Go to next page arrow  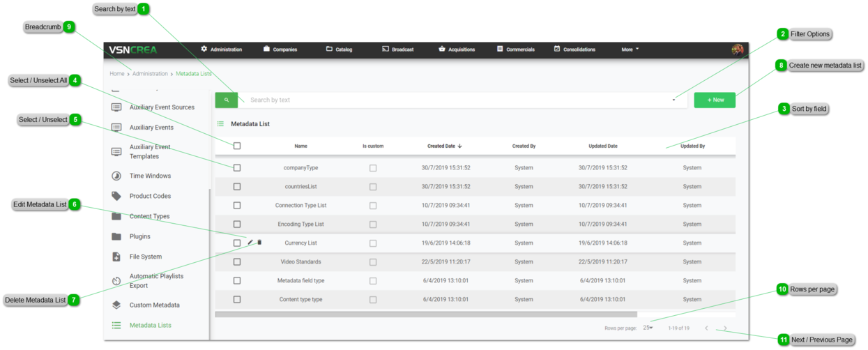coord(725,328)
